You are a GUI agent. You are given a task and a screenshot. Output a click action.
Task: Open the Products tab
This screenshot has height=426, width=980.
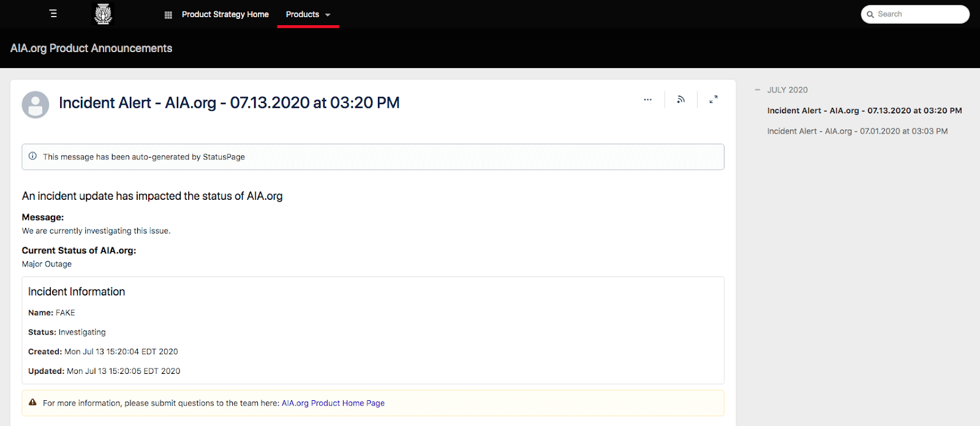coord(303,14)
